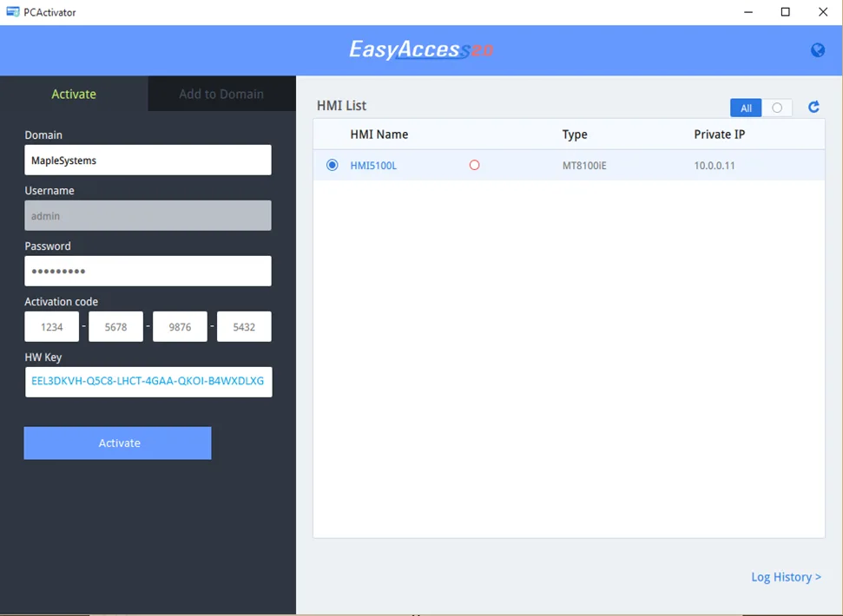Focus the Password input field
The height and width of the screenshot is (616, 843).
[x=148, y=271]
